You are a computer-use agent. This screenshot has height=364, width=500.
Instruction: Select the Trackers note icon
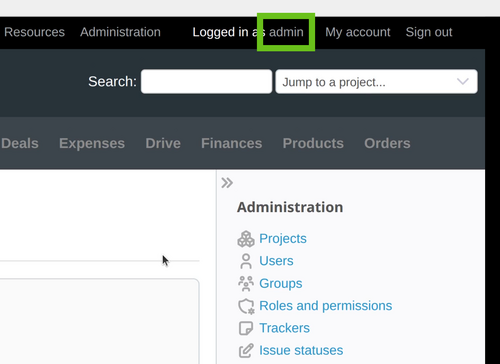[246, 328]
